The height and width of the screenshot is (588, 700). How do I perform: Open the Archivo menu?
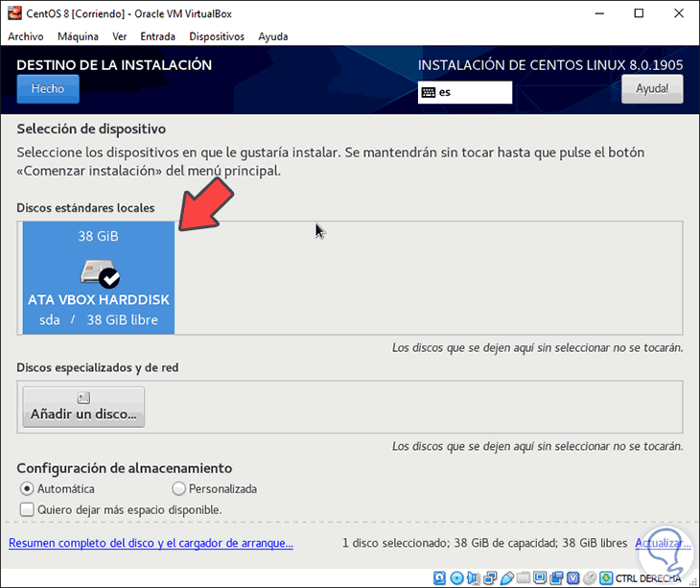(x=26, y=36)
